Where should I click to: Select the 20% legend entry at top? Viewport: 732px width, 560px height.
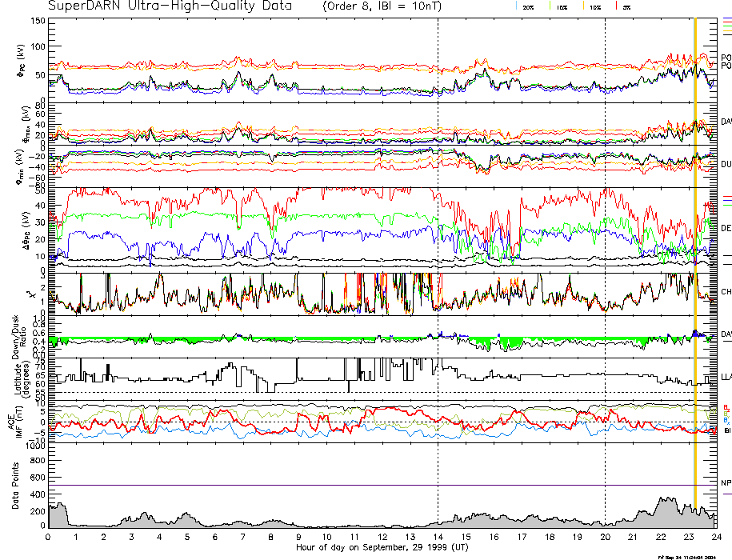tap(528, 6)
